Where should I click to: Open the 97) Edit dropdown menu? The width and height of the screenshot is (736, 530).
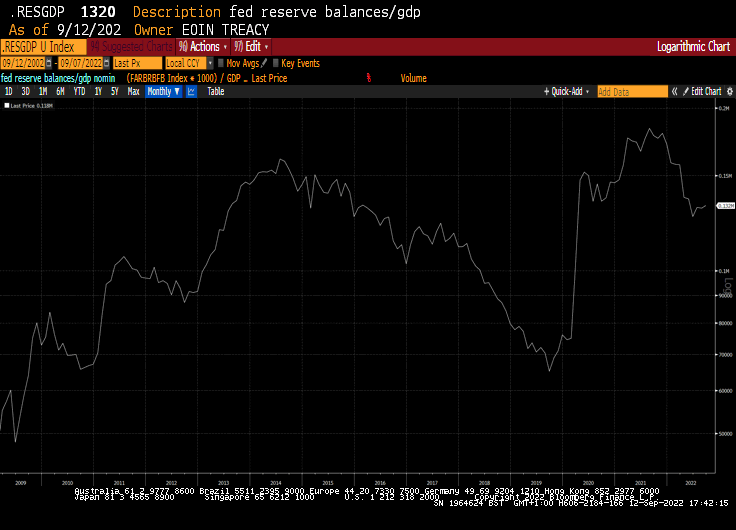[251, 47]
